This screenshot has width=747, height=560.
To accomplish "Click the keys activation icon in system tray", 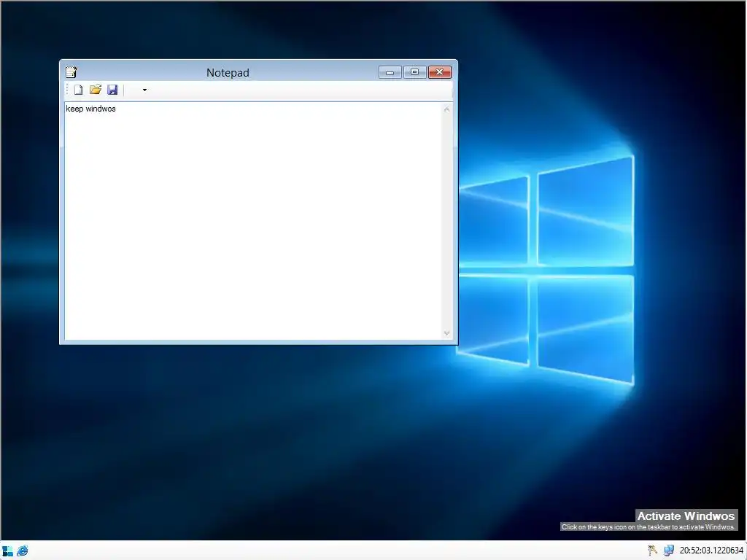I will (652, 551).
